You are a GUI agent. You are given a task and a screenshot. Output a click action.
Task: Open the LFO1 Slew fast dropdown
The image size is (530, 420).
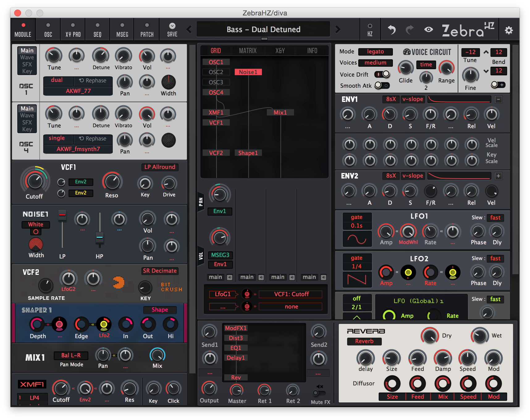coord(495,218)
